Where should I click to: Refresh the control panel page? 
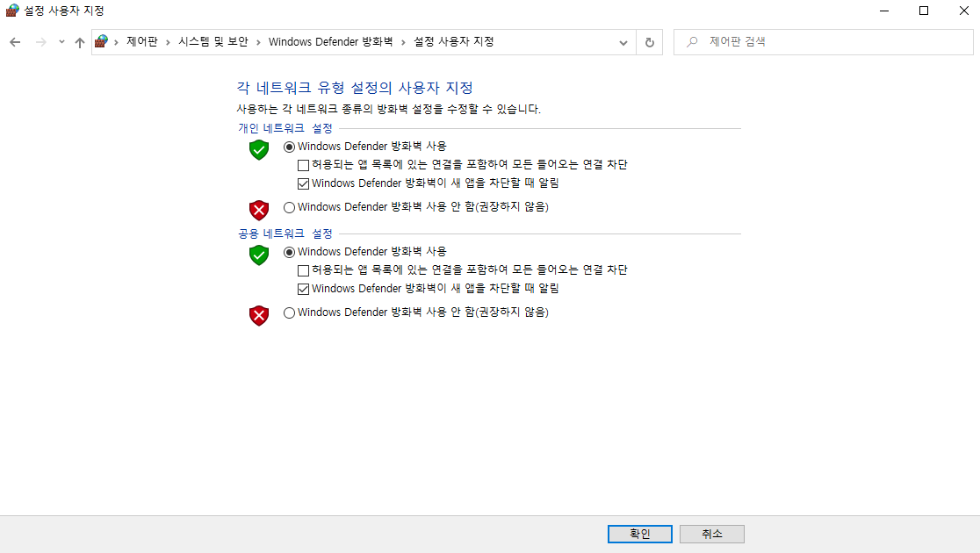(x=649, y=42)
